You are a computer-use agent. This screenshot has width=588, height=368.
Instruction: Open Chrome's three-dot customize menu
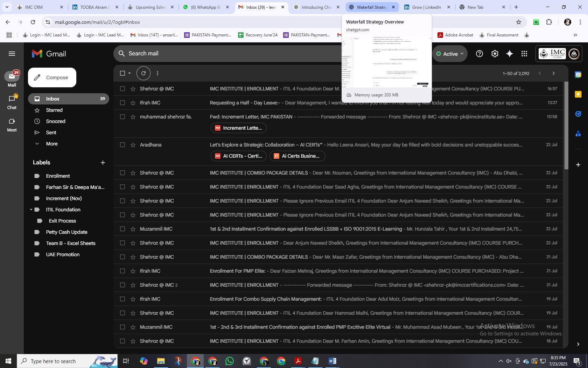[x=580, y=22]
